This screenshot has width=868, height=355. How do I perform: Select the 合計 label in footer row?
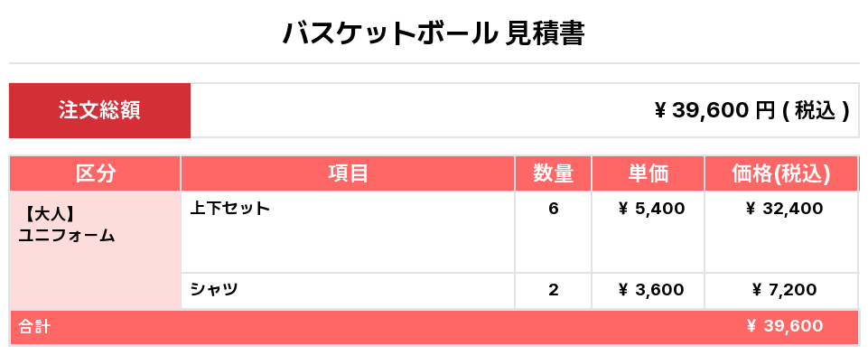click(34, 327)
